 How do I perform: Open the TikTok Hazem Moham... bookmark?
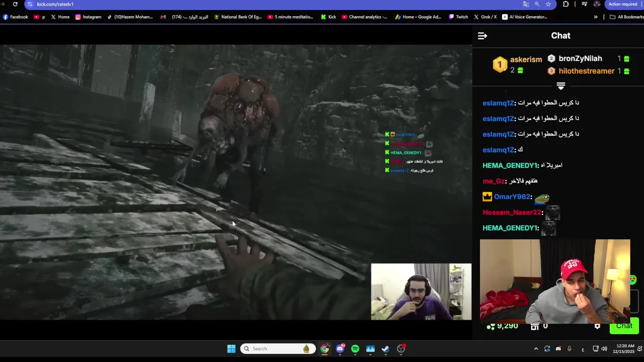pos(130,17)
